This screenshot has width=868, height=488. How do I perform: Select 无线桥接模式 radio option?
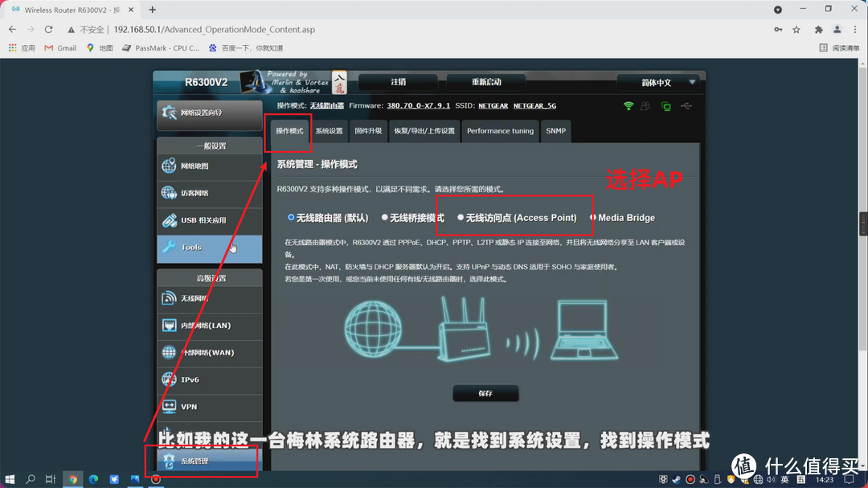coord(385,218)
